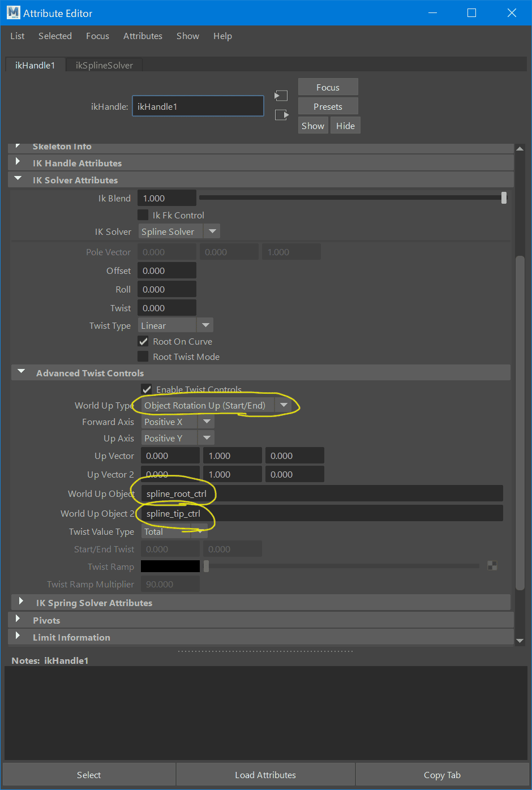
Task: Enable the Root Twist Mode checkbox
Action: pyautogui.click(x=143, y=357)
